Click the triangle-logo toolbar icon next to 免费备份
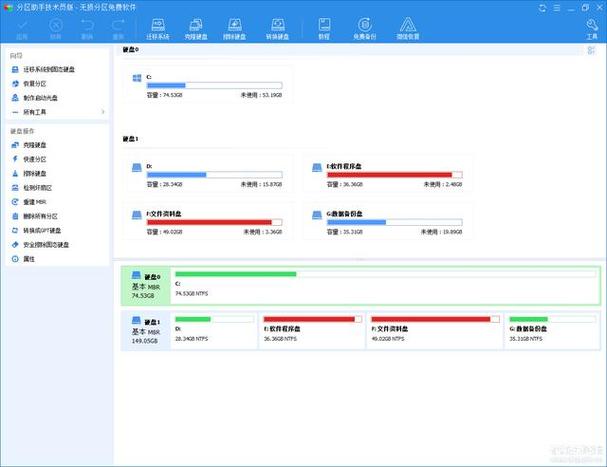607x467 pixels. coord(408,29)
